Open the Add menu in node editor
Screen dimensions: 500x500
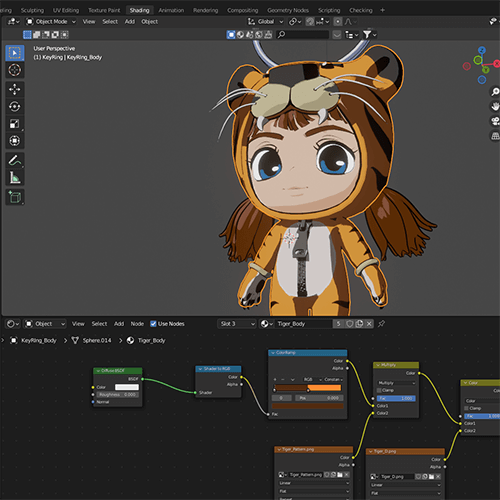119,324
